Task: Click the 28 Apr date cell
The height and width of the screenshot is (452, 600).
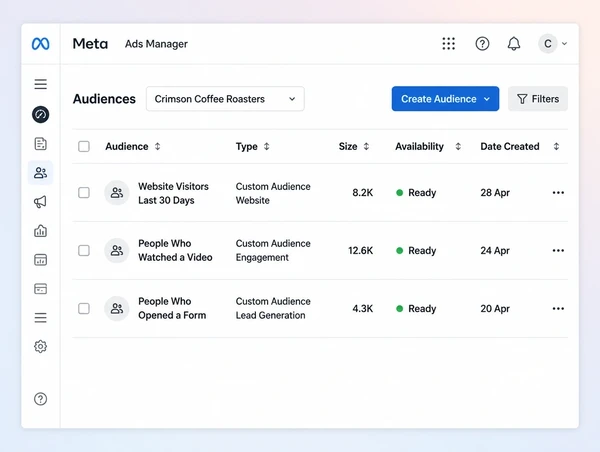Action: pyautogui.click(x=495, y=193)
